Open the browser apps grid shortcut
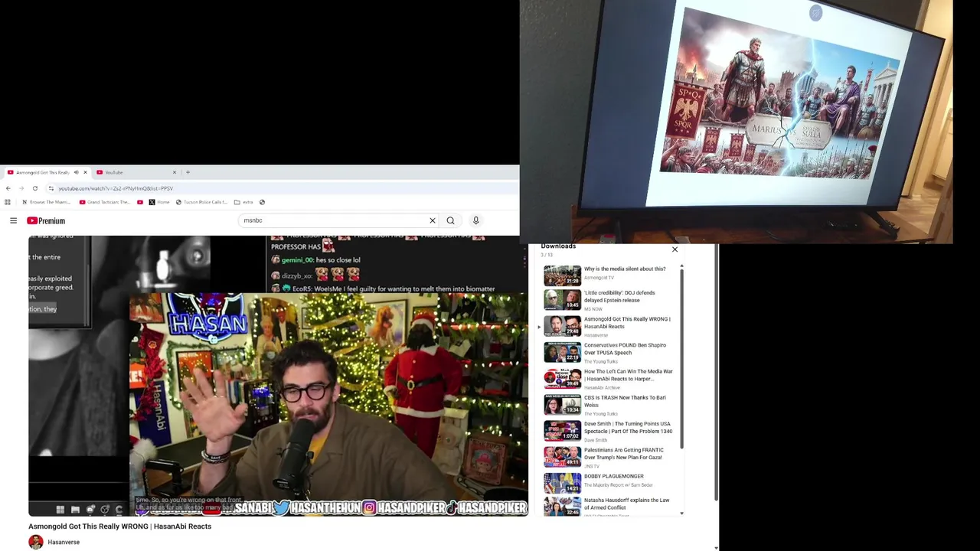 click(x=8, y=202)
